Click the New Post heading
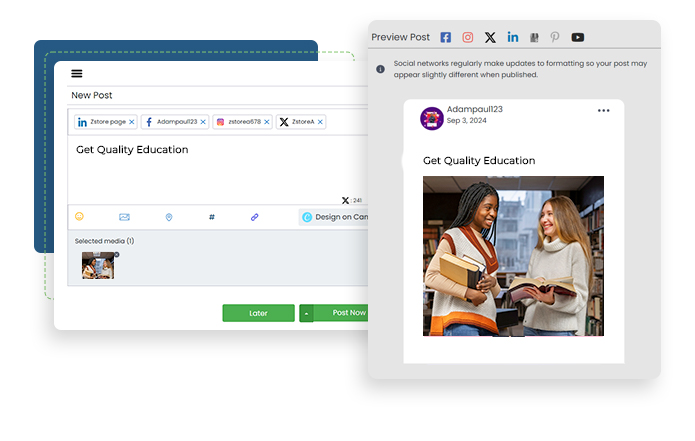Viewport: 695px width, 441px height. 92,95
